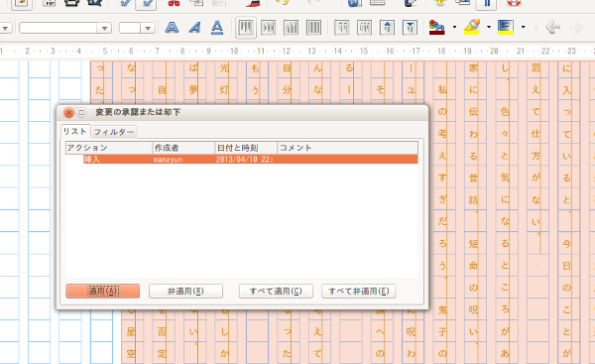Click character 否 in the document
The width and height of the screenshot is (595, 364).
click(x=162, y=332)
